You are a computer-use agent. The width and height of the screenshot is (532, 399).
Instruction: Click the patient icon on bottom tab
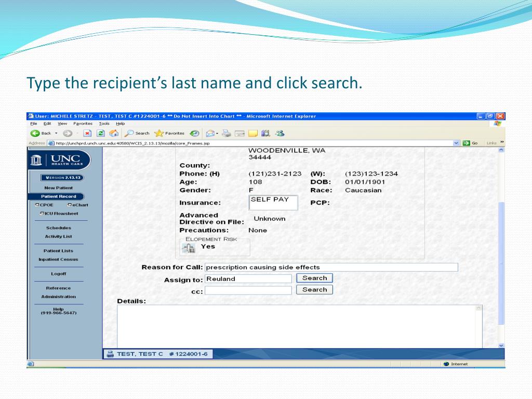110,354
